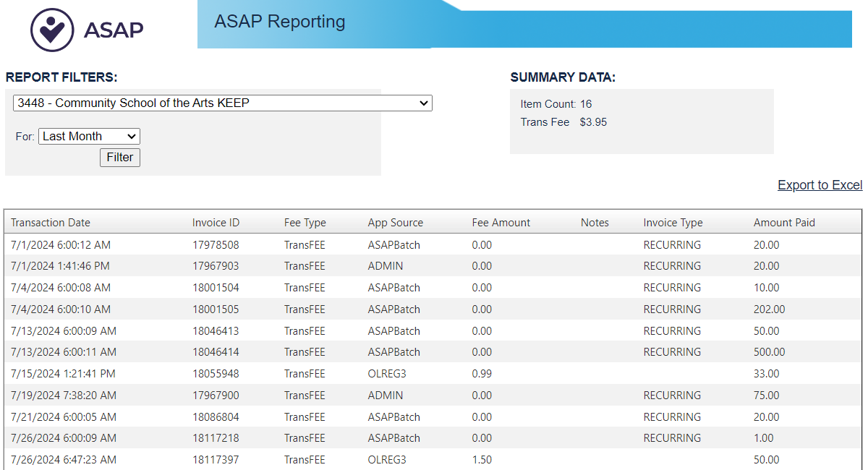The image size is (868, 470).
Task: Click the ASAP heart checkmark logo
Action: (52, 30)
